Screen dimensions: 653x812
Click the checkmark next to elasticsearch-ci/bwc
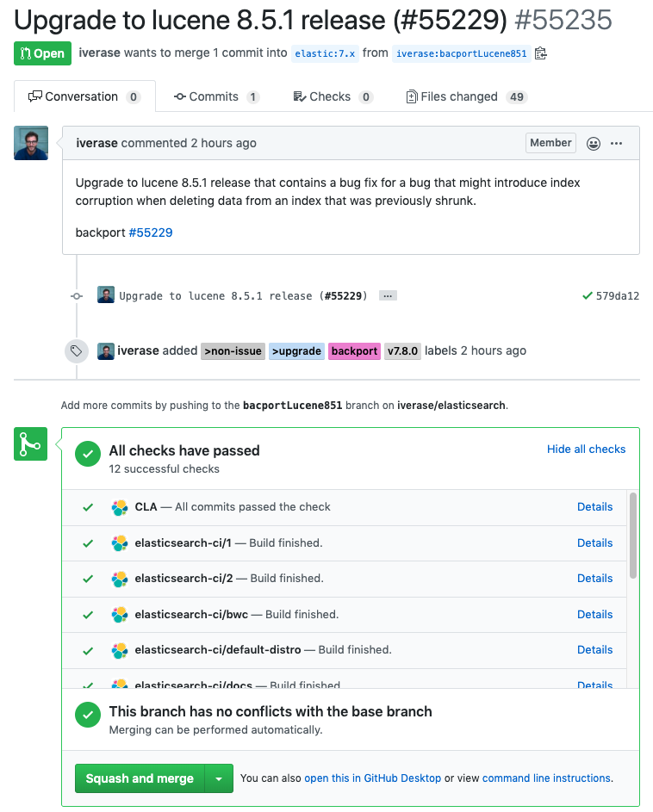(x=86, y=614)
